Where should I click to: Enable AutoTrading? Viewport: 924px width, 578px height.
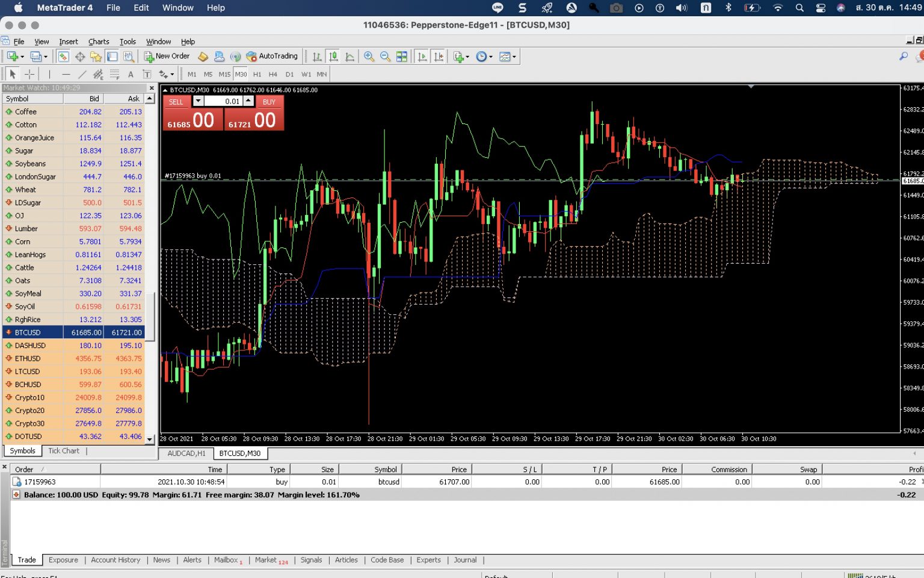[x=270, y=56]
